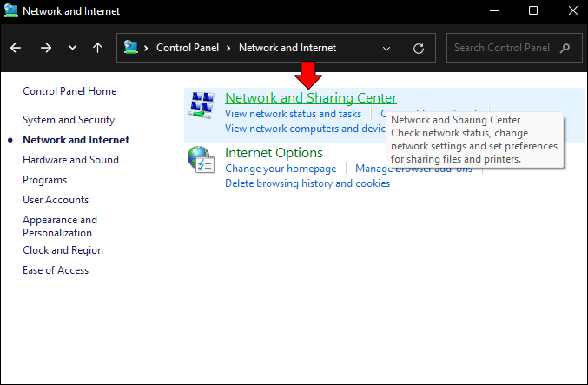Expand the chevron before Control Panel breadcrumb
Screen dimensions: 588x385
pos(146,48)
